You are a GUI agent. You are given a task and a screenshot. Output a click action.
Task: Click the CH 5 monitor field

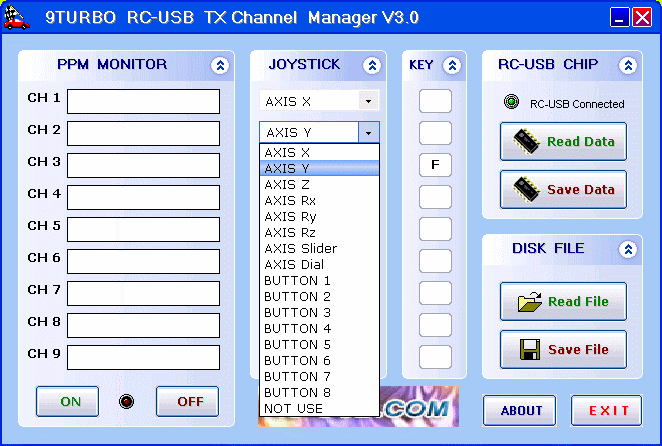coord(144,229)
